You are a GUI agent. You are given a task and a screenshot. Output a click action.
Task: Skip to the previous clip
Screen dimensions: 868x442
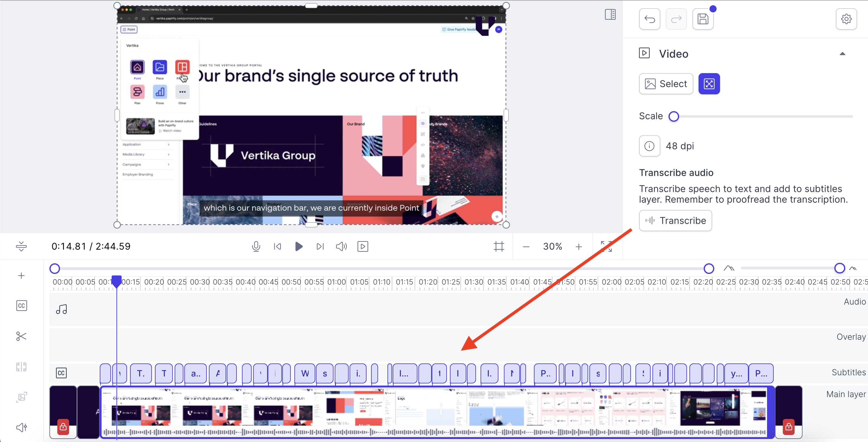(x=277, y=246)
